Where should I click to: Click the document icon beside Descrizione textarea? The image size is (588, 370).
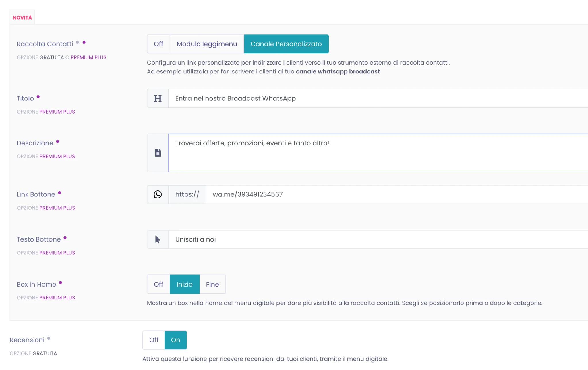tap(158, 153)
